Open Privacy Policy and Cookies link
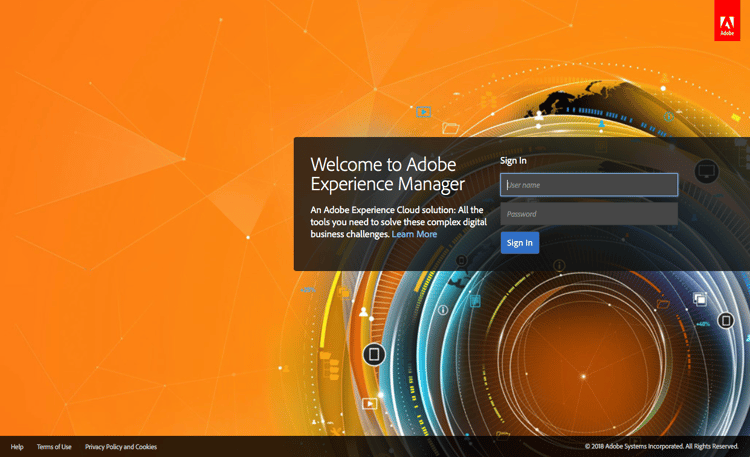Viewport: 750px width, 457px height. point(121,447)
